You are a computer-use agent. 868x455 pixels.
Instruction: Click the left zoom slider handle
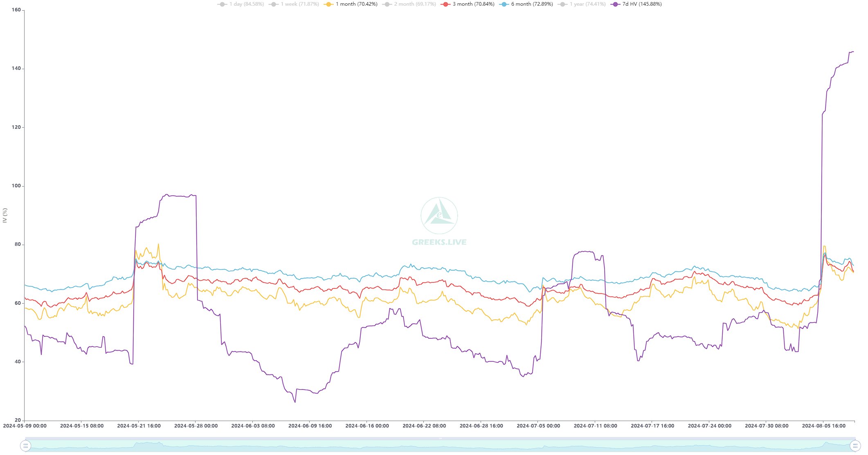(x=26, y=446)
